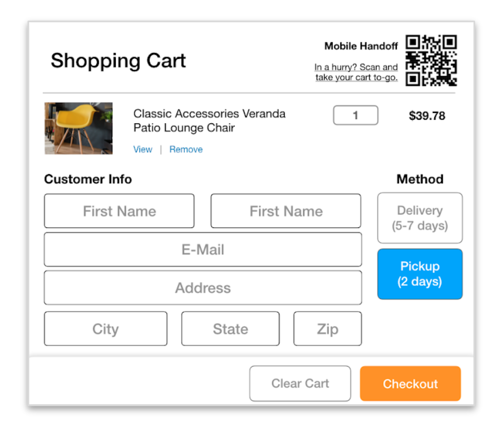Click the Zip input field
This screenshot has height=437, width=504.
[327, 328]
